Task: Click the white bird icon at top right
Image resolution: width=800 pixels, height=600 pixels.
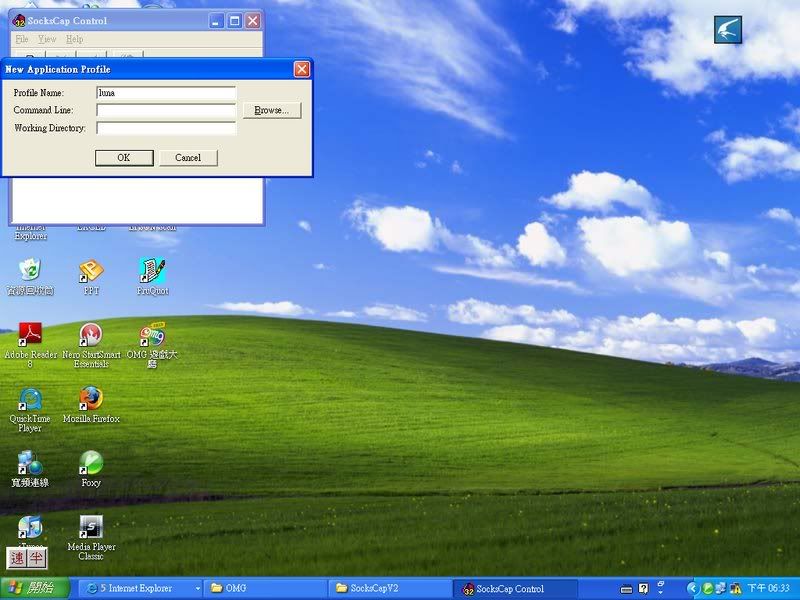Action: click(728, 30)
